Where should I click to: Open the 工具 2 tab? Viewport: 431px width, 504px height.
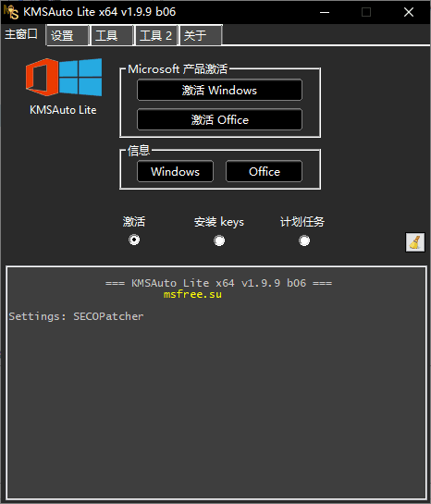point(156,36)
